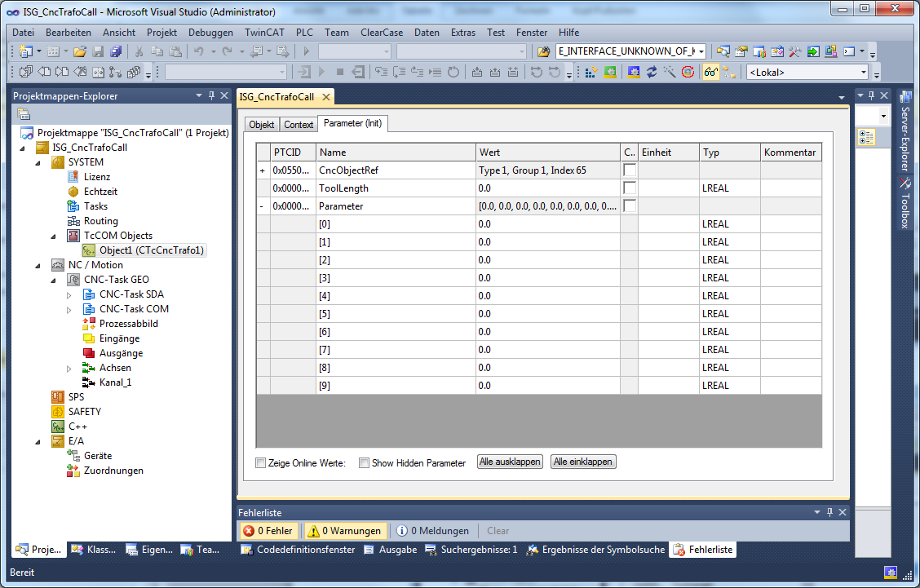Viewport: 920px width, 588px height.
Task: Open the Codedefinitionsfenster bottom tab
Action: [x=298, y=550]
